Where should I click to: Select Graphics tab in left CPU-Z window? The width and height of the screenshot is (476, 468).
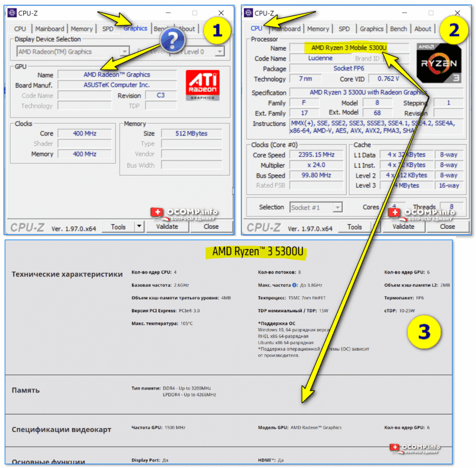pyautogui.click(x=136, y=28)
